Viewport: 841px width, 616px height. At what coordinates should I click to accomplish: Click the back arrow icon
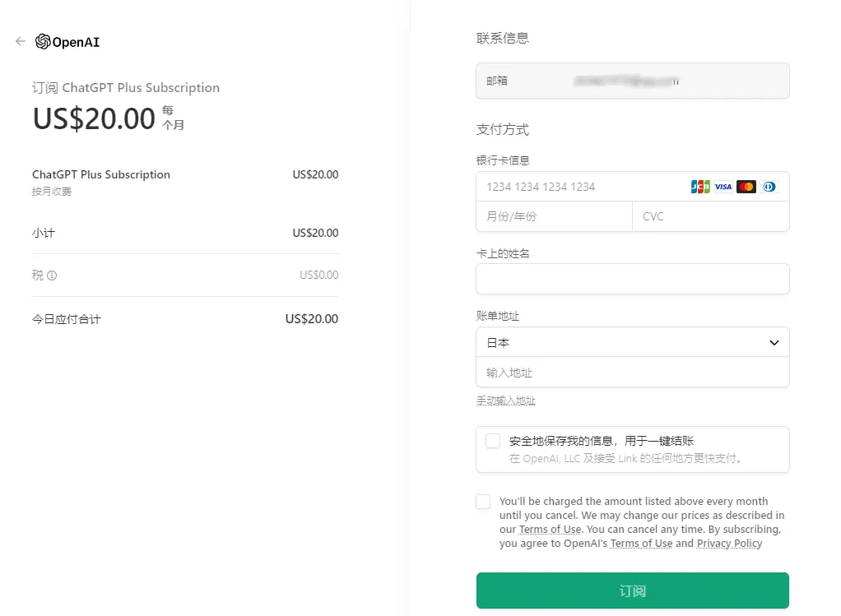[x=21, y=42]
